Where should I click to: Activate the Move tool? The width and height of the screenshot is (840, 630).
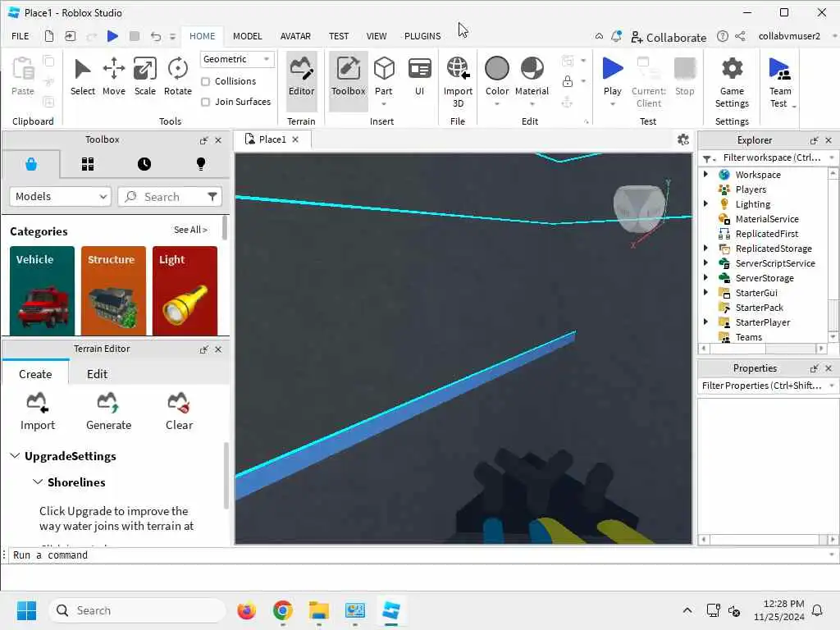(113, 77)
